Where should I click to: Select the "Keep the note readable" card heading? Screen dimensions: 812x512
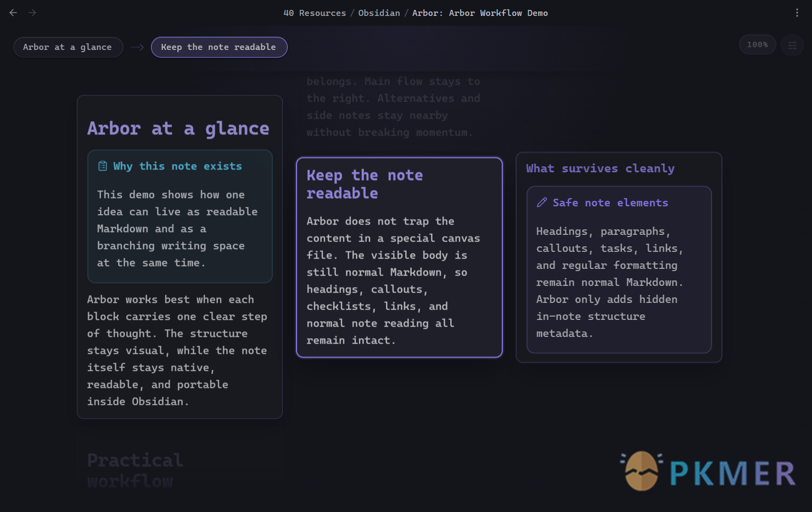[x=365, y=184]
